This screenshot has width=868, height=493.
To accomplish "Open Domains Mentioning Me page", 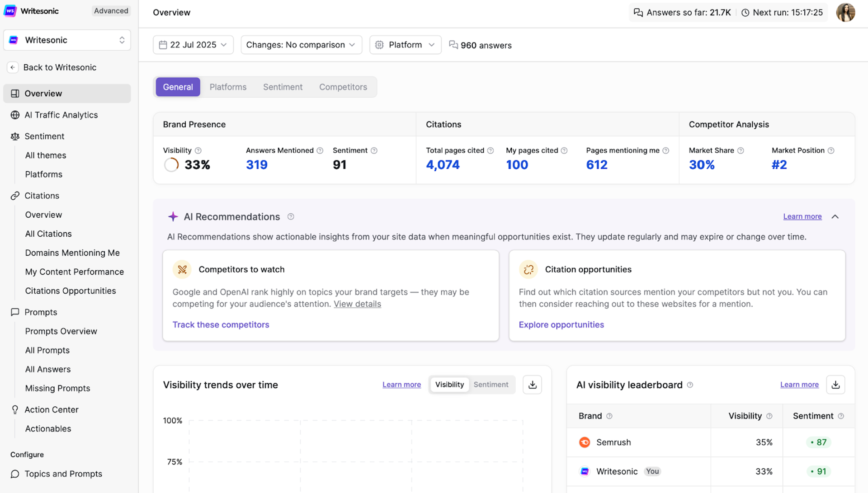I will coord(72,253).
